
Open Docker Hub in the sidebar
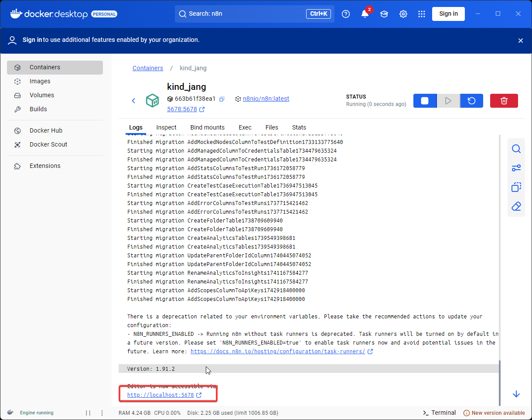pyautogui.click(x=55, y=130)
